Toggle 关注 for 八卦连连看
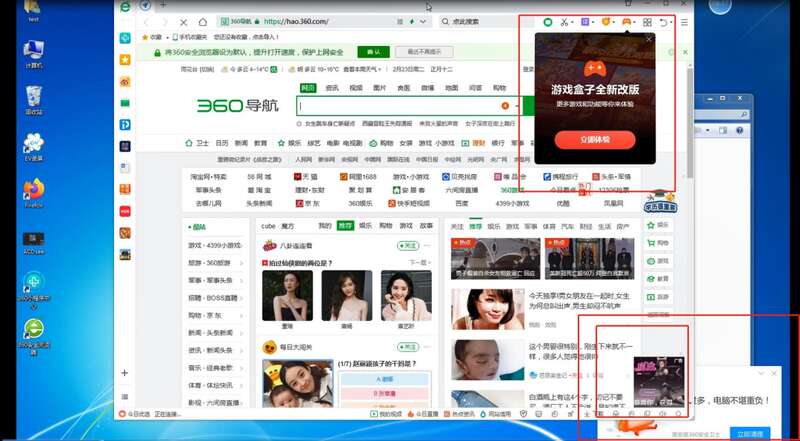This screenshot has width=800, height=441. [408, 246]
